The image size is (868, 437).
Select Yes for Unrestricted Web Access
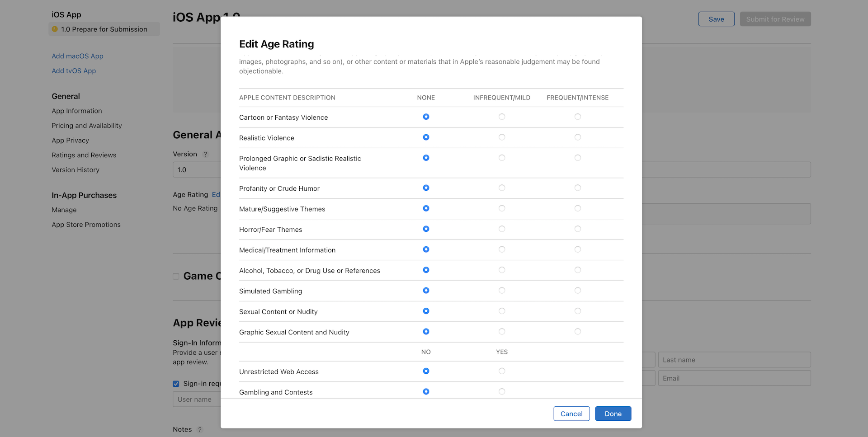coord(502,371)
